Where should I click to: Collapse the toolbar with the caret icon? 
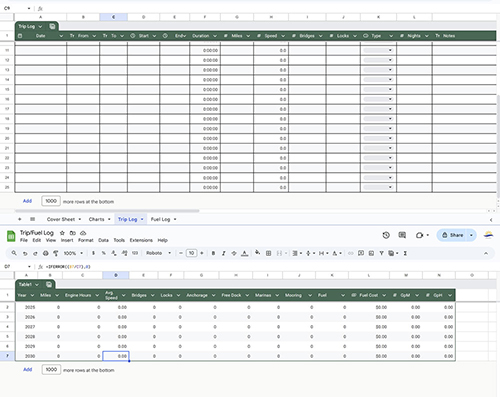tap(486, 253)
